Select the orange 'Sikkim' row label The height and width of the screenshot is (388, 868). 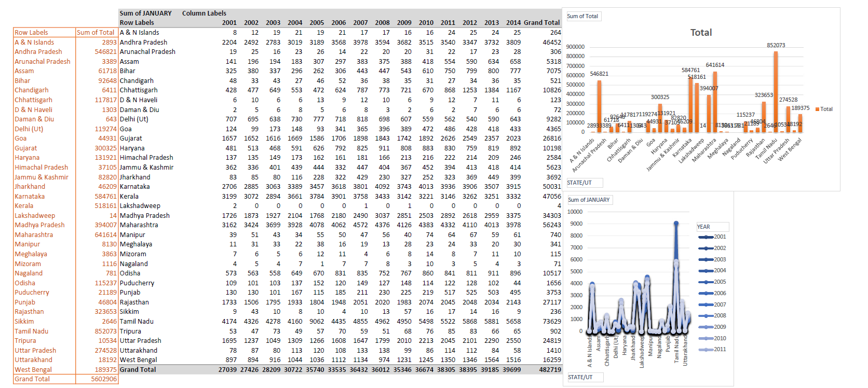point(24,321)
